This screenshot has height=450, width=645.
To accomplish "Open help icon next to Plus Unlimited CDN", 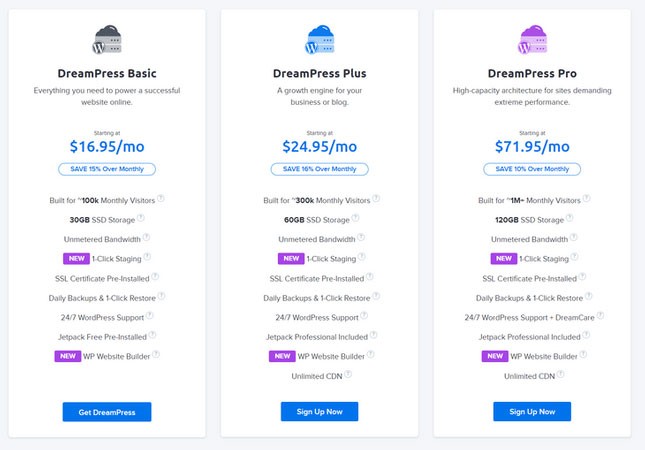I will pos(350,375).
